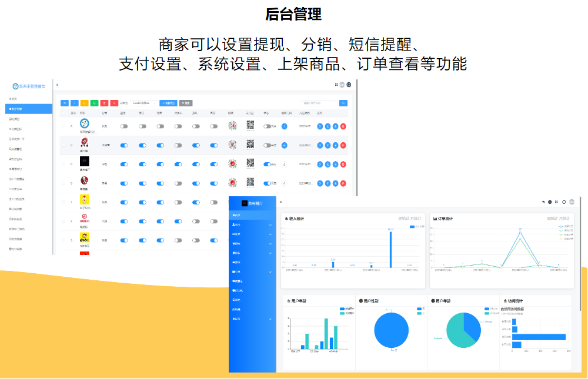588x379 pixels.
Task: Open the Excel export format dropdown
Action: (144, 103)
